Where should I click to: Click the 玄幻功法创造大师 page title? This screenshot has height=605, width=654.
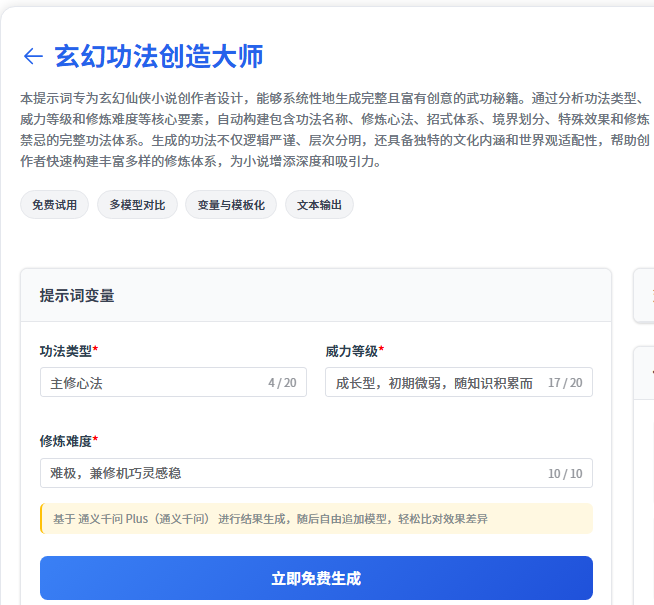[x=158, y=56]
